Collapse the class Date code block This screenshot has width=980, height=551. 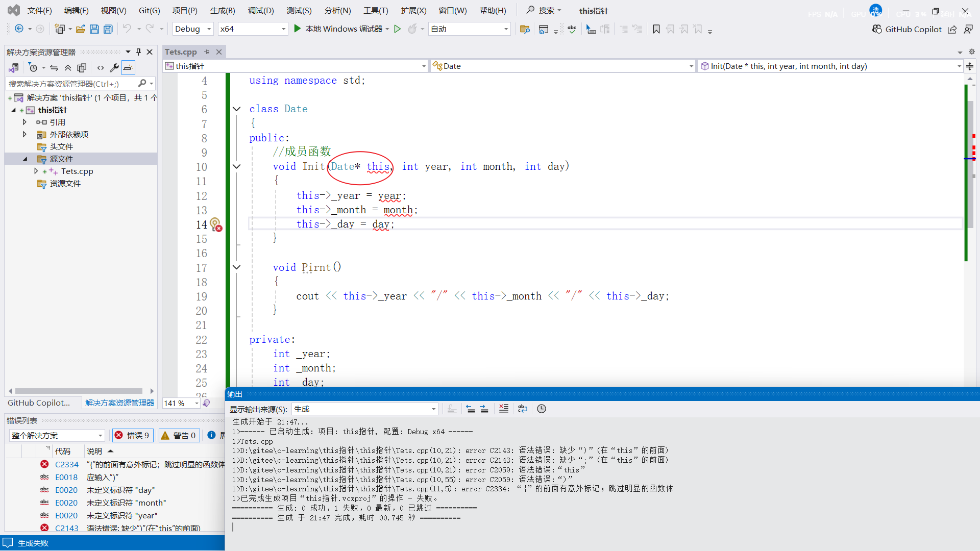[x=236, y=109]
